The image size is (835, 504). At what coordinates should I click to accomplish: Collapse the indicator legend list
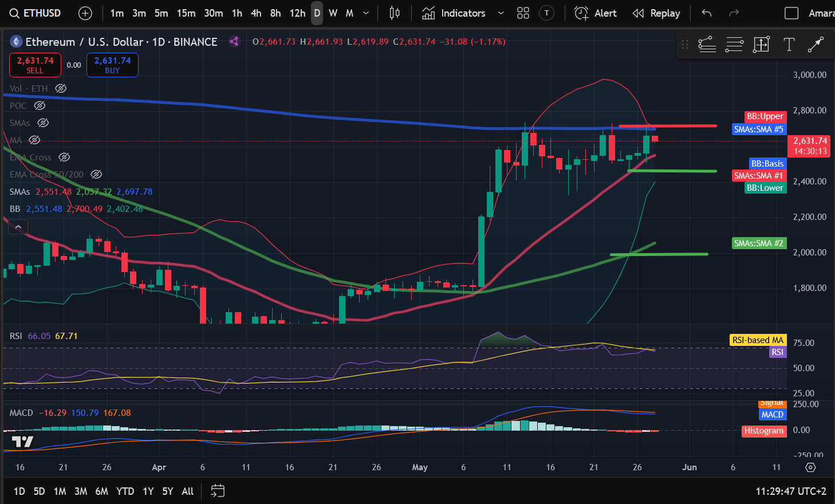tap(18, 227)
